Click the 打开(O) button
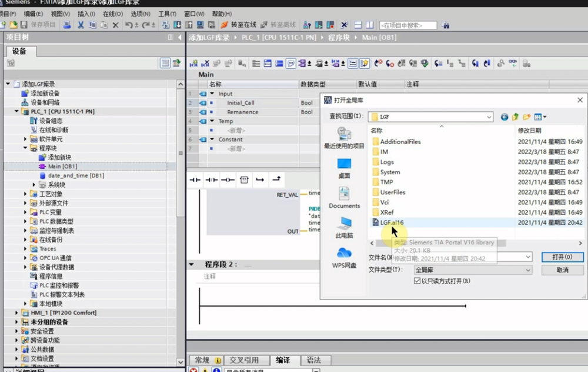This screenshot has height=372, width=588. click(x=562, y=257)
